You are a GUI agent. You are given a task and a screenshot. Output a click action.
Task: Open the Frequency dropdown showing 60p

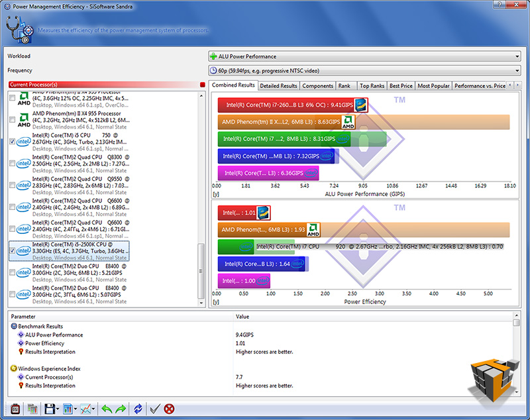coord(364,71)
